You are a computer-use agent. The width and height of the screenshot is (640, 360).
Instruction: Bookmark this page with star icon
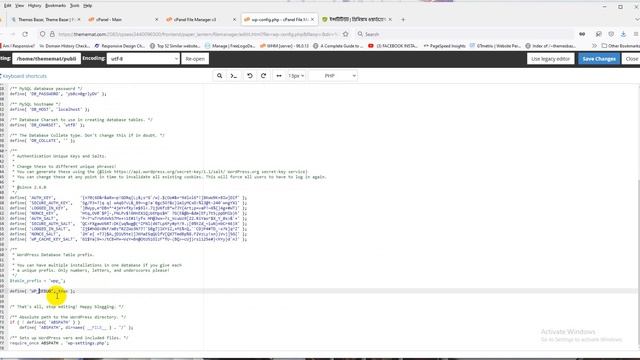coord(346,34)
